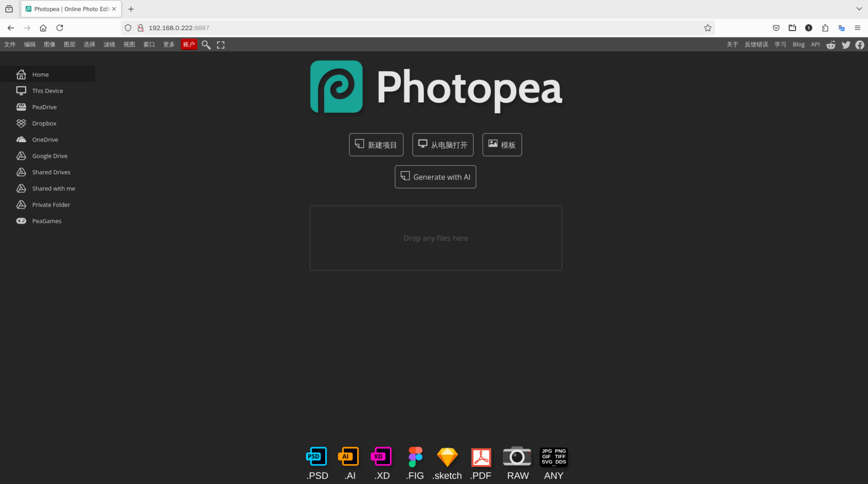The image size is (868, 484).
Task: Click the search magnifier icon in menu bar
Action: pyautogui.click(x=206, y=45)
